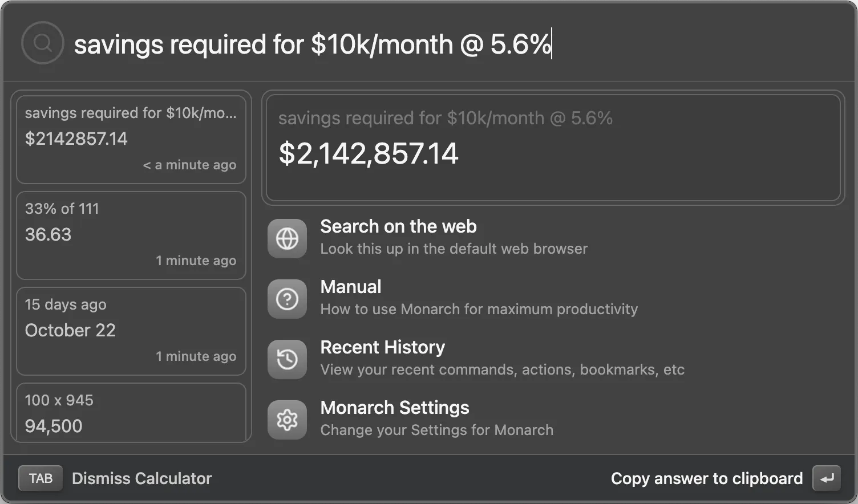Choose the 100 x 945 history entry

(x=131, y=413)
